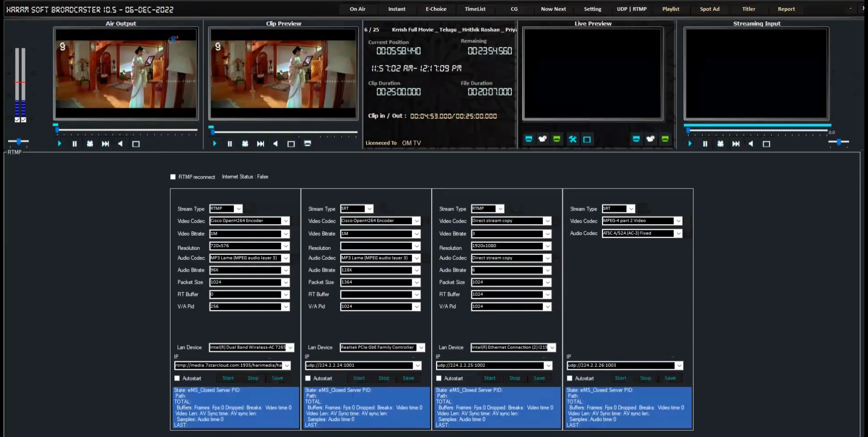The height and width of the screenshot is (437, 868).
Task: Open the Setting menu
Action: 592,9
